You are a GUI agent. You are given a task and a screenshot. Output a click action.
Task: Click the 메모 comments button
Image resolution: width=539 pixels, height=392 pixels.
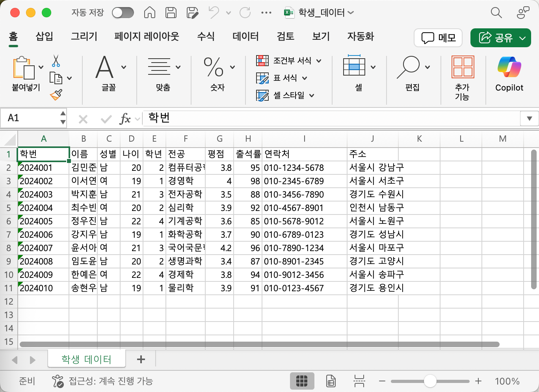[438, 38]
